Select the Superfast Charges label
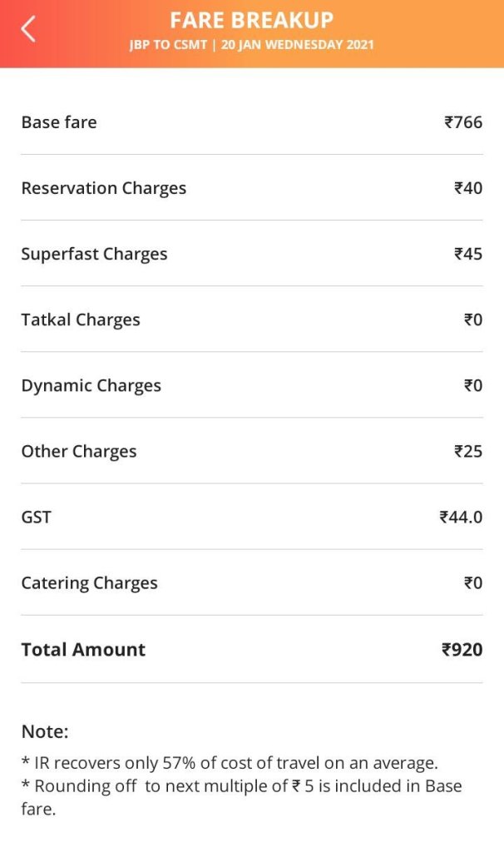504x852 pixels. click(x=94, y=254)
